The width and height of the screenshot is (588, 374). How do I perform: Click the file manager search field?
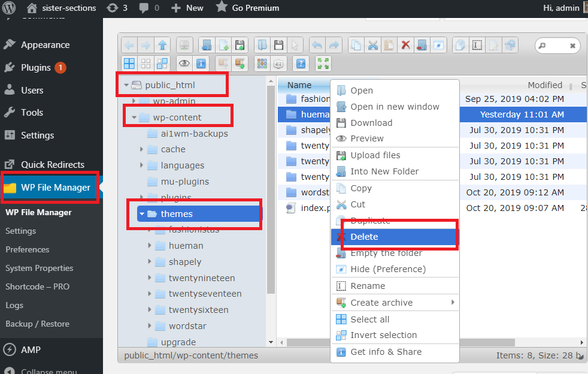[557, 46]
